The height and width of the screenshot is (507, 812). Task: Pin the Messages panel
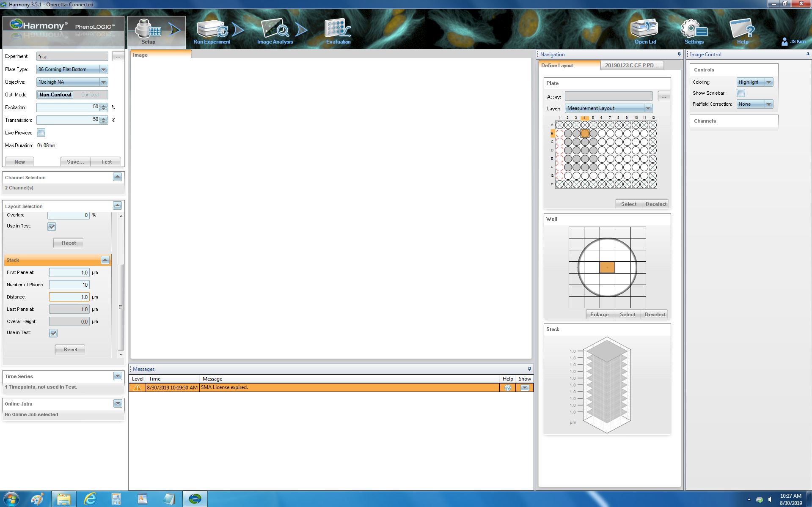(529, 369)
